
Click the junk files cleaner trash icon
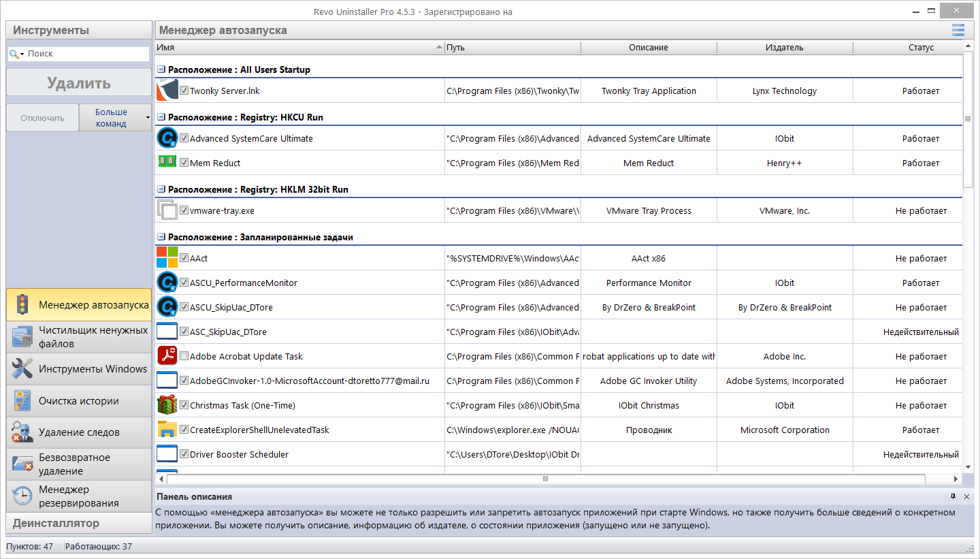point(22,337)
